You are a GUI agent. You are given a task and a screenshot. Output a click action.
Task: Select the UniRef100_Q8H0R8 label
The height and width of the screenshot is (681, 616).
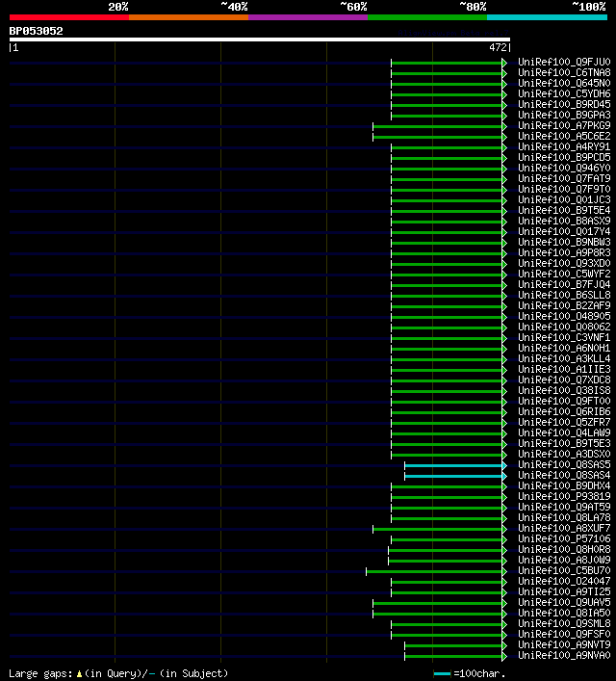564,549
